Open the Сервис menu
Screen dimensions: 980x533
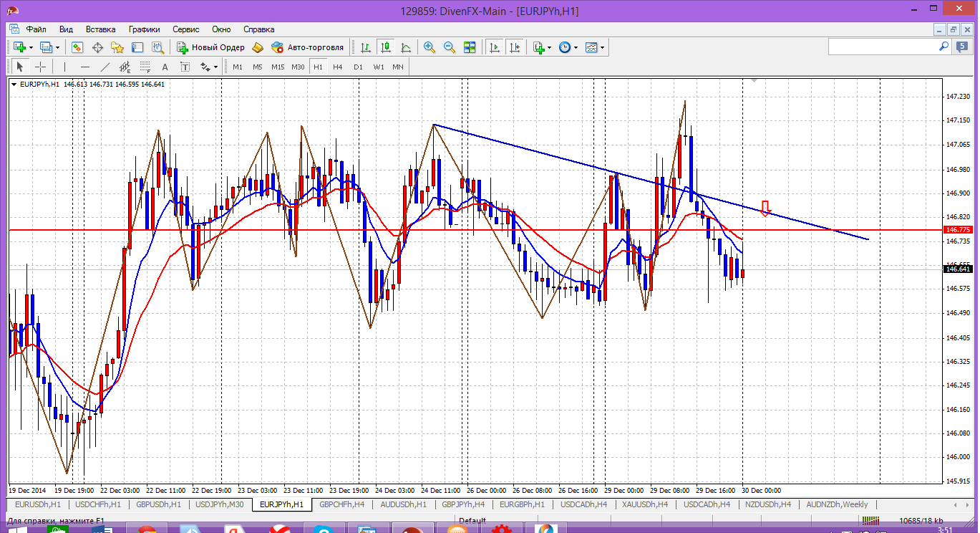click(x=186, y=29)
